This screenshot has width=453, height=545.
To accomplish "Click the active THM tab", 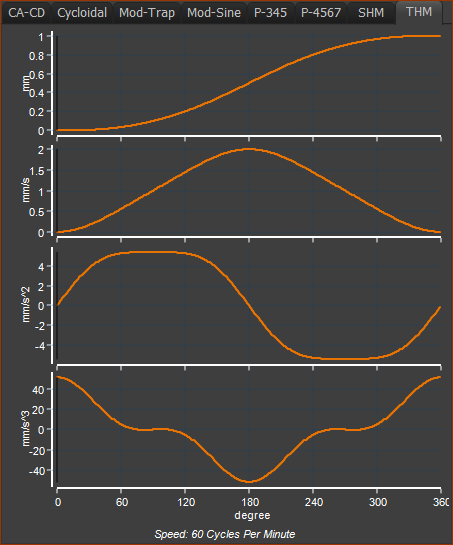I will click(x=419, y=12).
